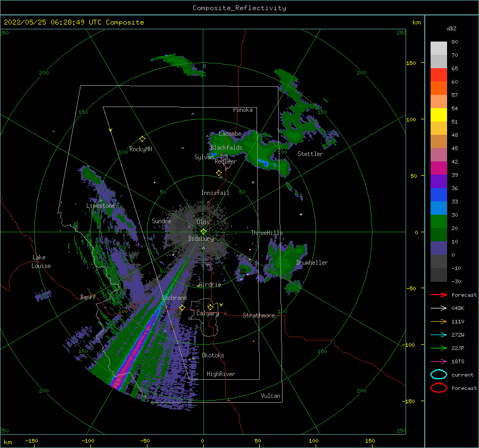Click the Airdrie town label
Image resolution: width=479 pixels, height=448 pixels.
pyautogui.click(x=210, y=284)
